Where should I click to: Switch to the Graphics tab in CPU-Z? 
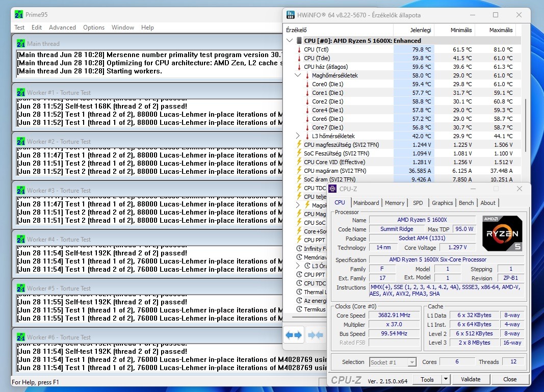point(443,203)
